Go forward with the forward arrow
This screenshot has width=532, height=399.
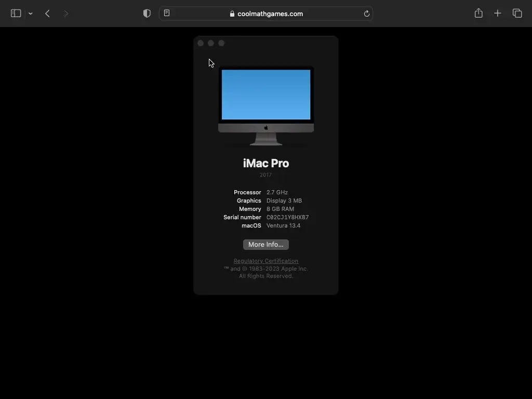click(66, 14)
